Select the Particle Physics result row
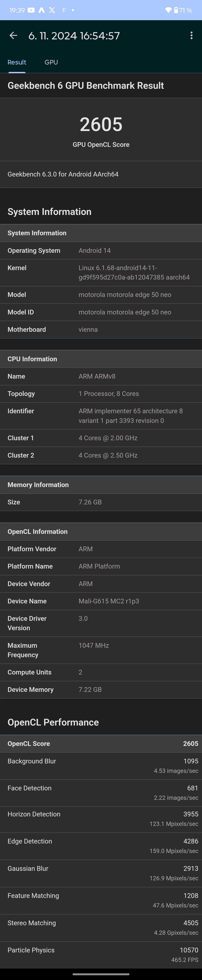 (101, 955)
